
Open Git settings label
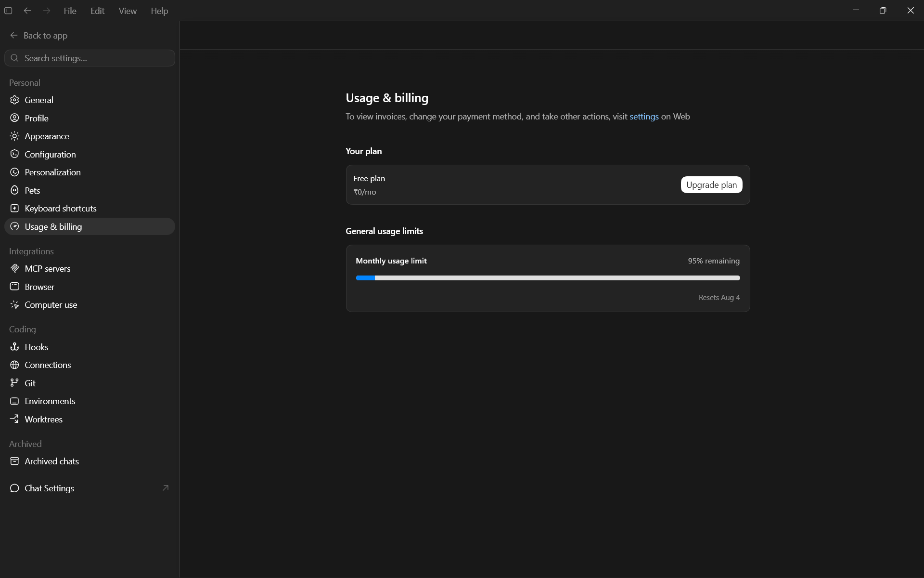[30, 383]
